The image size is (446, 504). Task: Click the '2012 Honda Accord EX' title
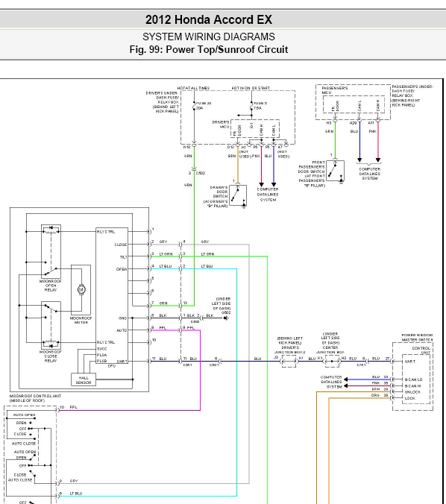pos(209,19)
